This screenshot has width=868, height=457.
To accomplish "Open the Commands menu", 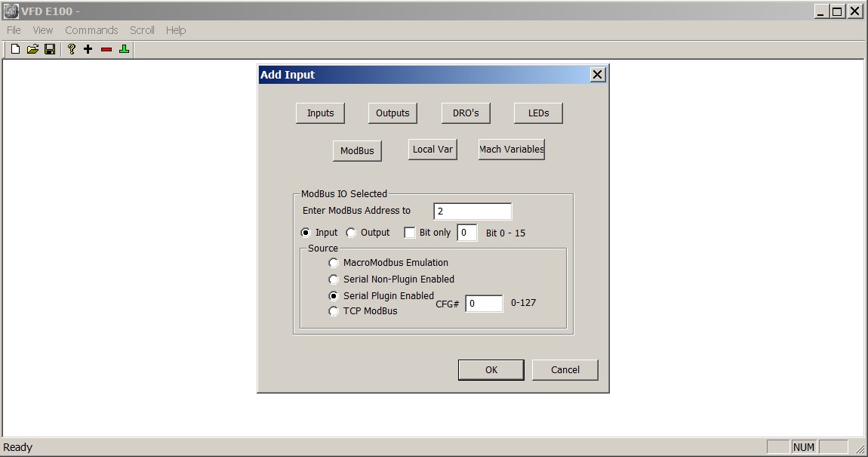I will (x=91, y=30).
